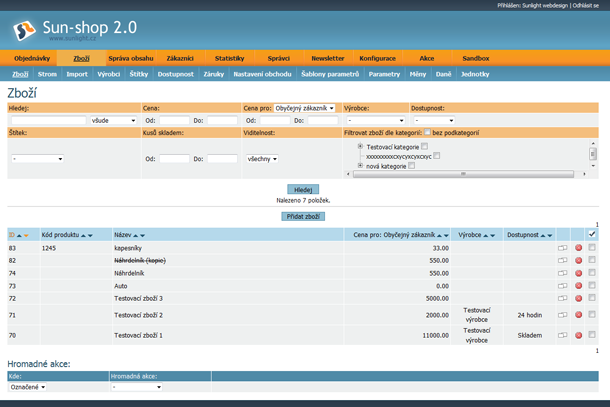Sort ID column descending arrow

pyautogui.click(x=26, y=235)
